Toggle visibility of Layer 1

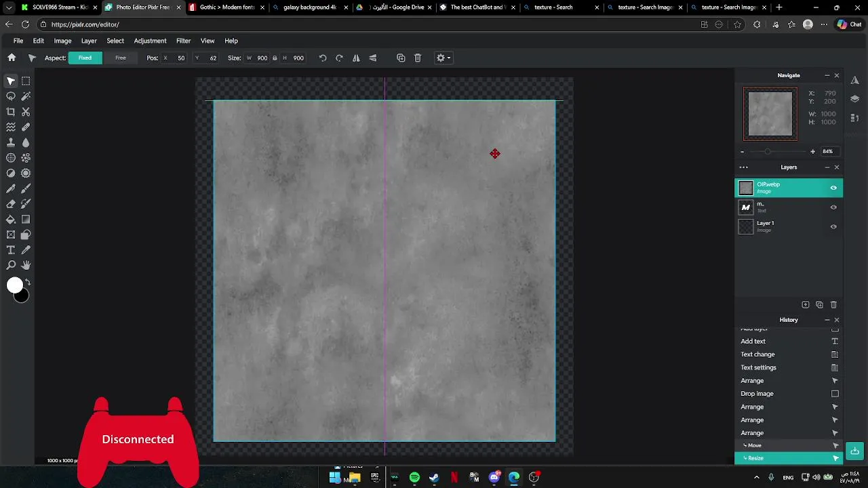point(833,226)
